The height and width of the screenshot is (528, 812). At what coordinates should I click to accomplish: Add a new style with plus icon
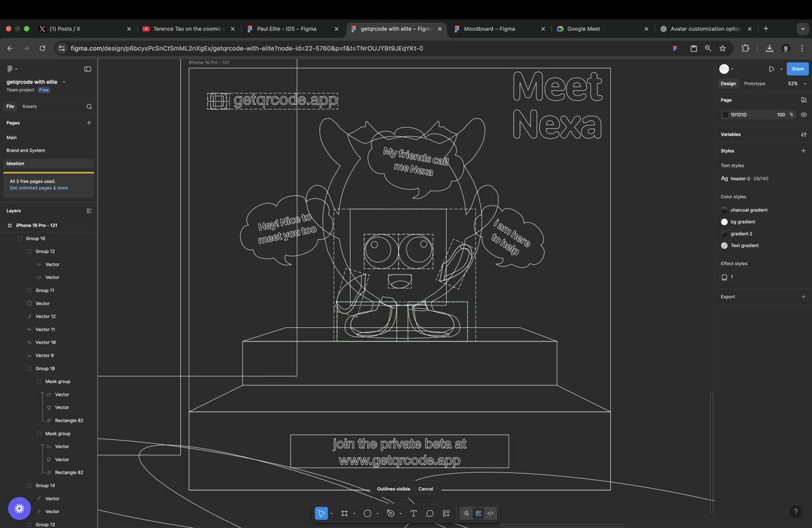pyautogui.click(x=804, y=150)
